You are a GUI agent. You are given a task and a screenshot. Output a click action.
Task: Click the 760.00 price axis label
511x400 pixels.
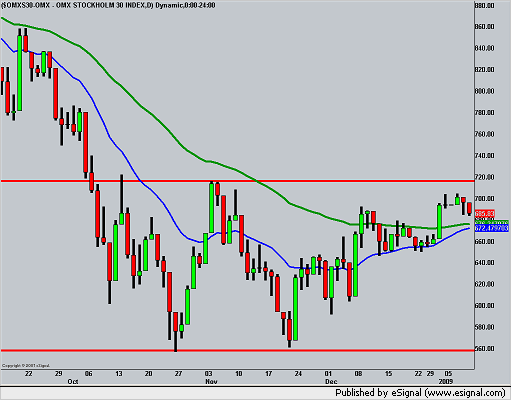tap(485, 134)
